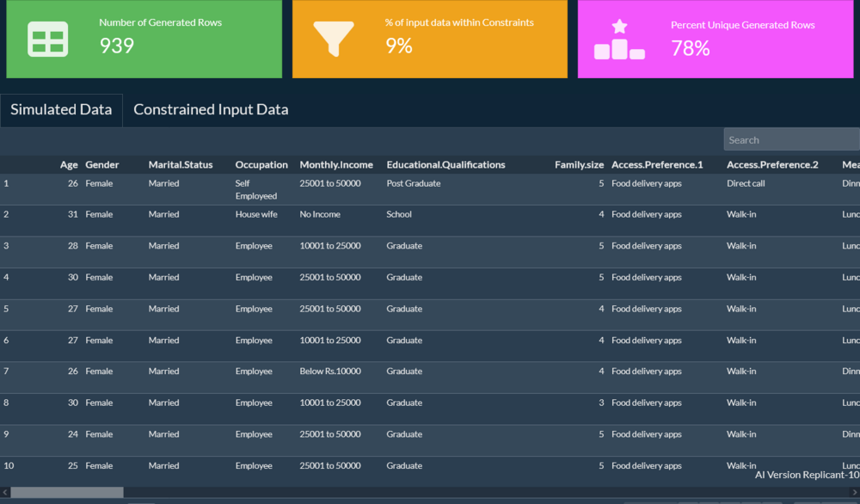Click 'Self Employeed' occupation in row 1
The width and height of the screenshot is (860, 504).
(x=256, y=190)
